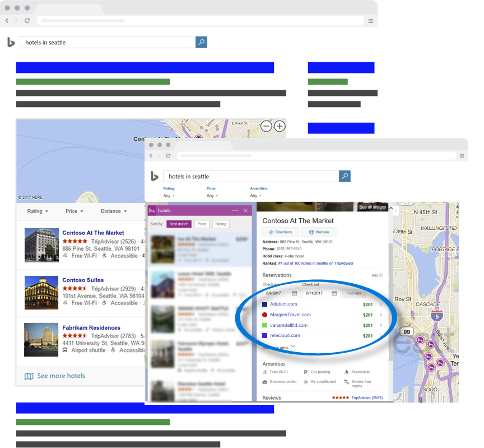Open the Contoso At The Market link
Screen dimensions: 484x448
click(93, 233)
